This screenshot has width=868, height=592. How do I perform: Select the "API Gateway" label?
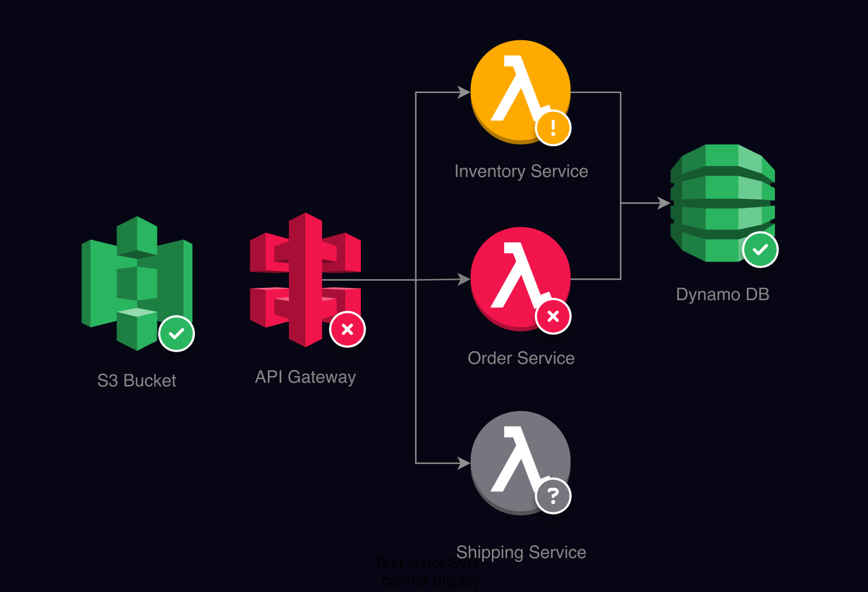[305, 377]
